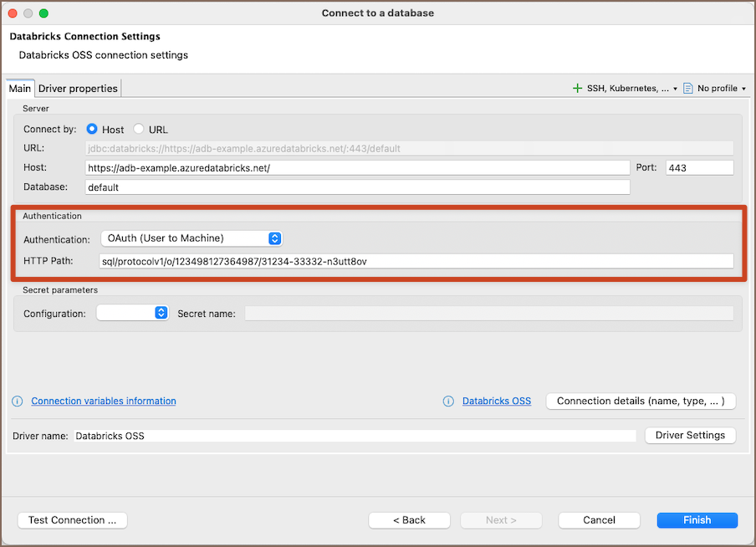The image size is (756, 547).
Task: Go back with the < Back button
Action: 409,520
